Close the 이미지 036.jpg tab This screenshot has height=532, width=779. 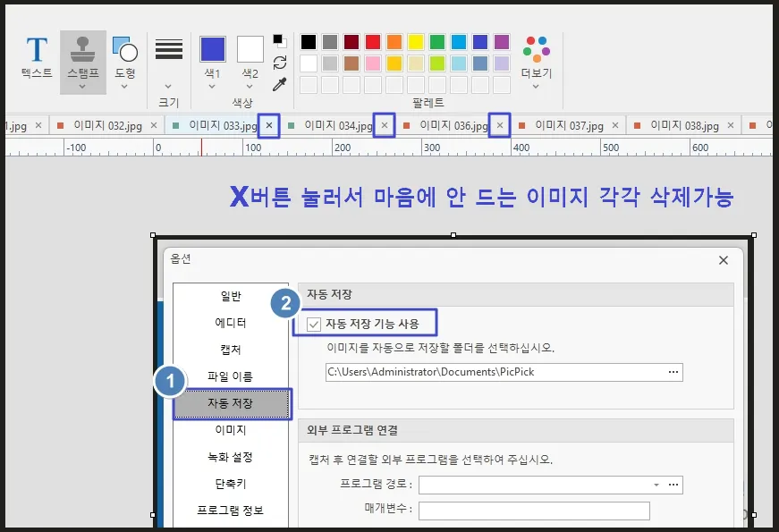coord(500,126)
